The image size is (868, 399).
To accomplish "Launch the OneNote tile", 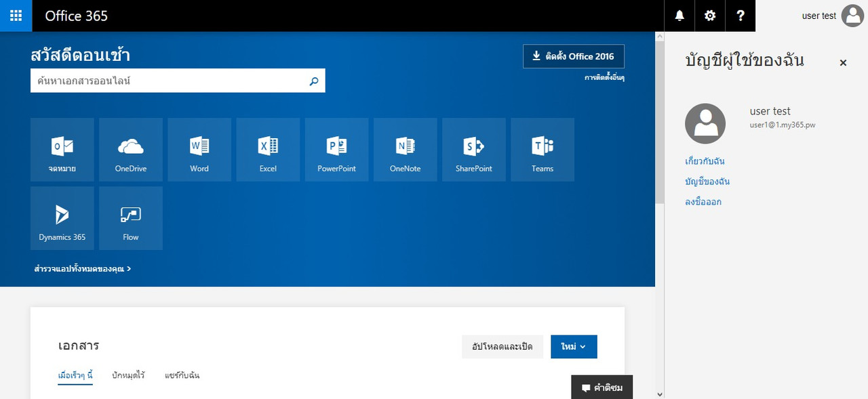I will click(406, 150).
